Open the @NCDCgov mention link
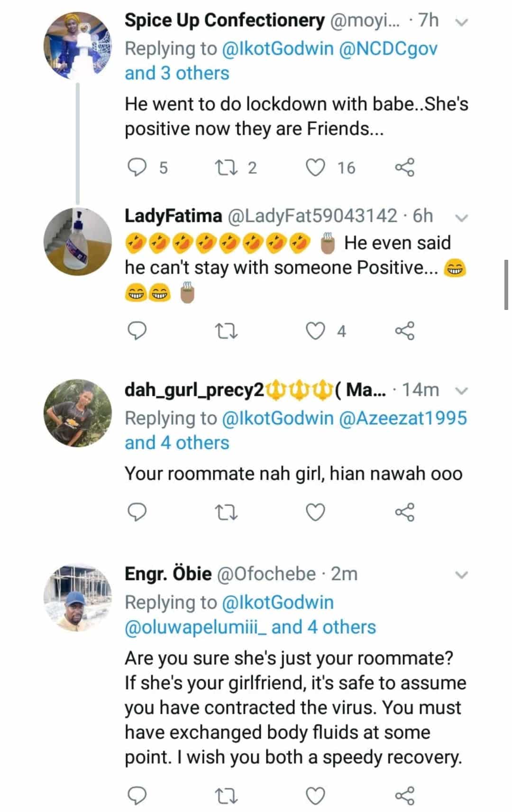Image resolution: width=512 pixels, height=812 pixels. tap(388, 48)
